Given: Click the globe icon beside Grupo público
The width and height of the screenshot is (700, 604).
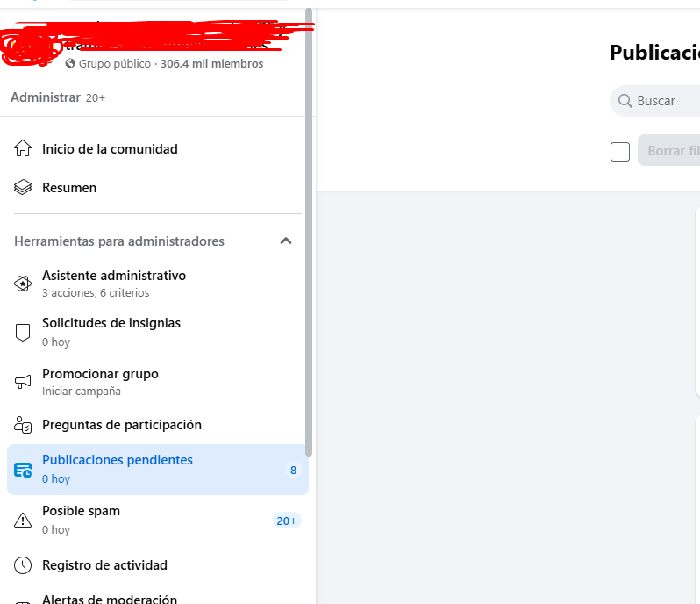Looking at the screenshot, I should pyautogui.click(x=70, y=63).
